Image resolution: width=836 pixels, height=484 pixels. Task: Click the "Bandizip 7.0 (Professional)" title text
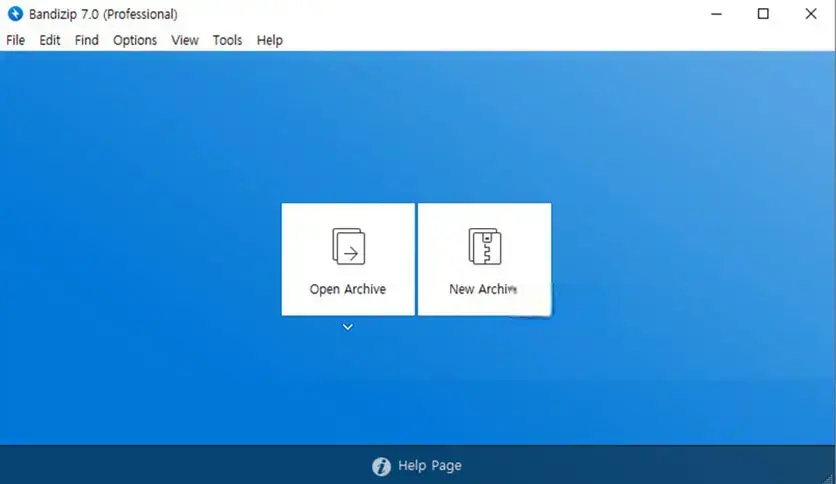[103, 14]
